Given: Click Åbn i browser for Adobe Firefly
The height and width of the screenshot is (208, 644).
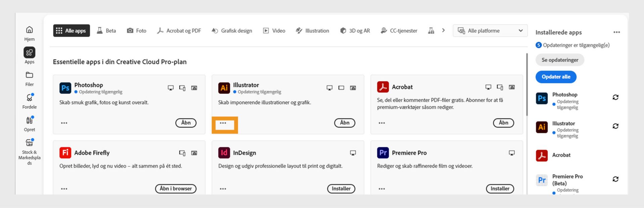Looking at the screenshot, I should [176, 189].
